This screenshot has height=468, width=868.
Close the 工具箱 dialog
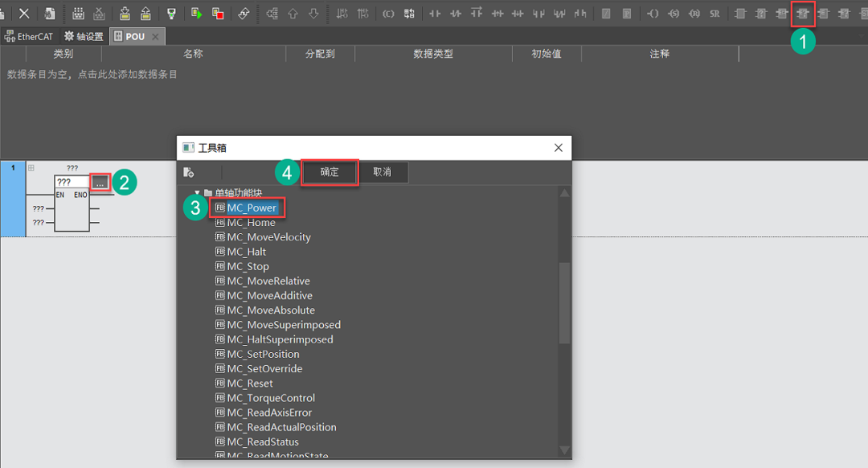pos(558,148)
